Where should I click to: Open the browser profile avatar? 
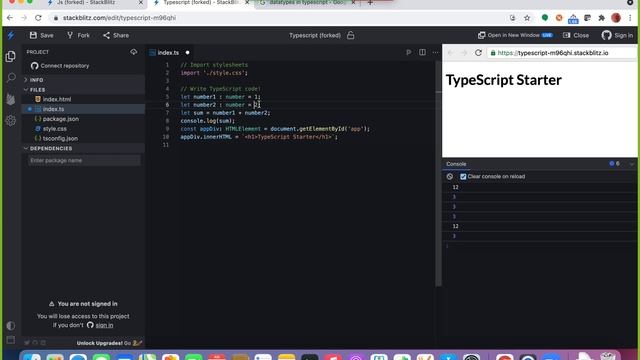pos(616,18)
